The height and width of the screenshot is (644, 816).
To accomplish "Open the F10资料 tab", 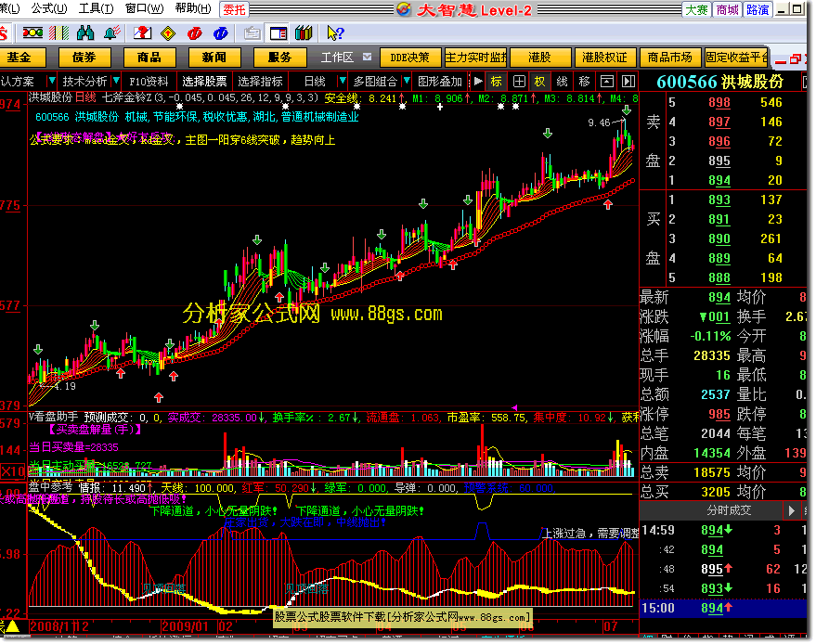I will click(149, 81).
